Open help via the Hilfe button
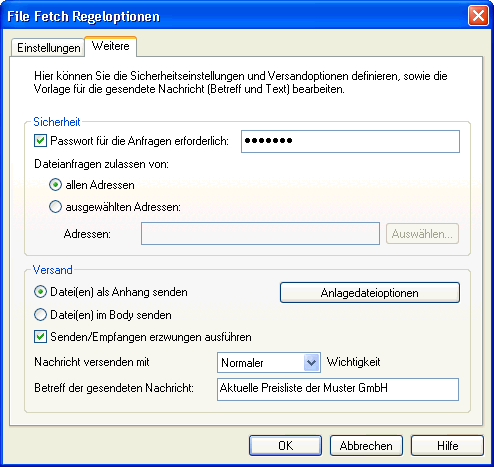Screen dimensions: 494x467 tap(447, 445)
